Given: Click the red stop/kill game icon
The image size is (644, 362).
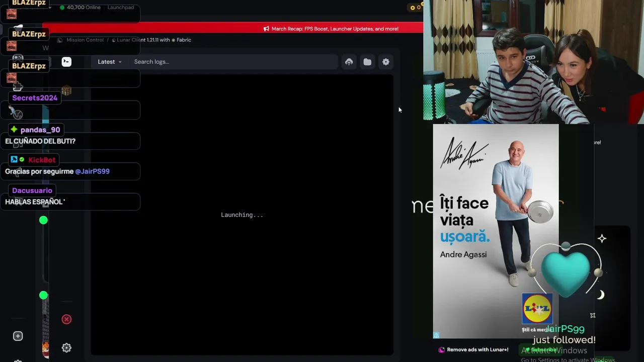Looking at the screenshot, I should pos(66,319).
